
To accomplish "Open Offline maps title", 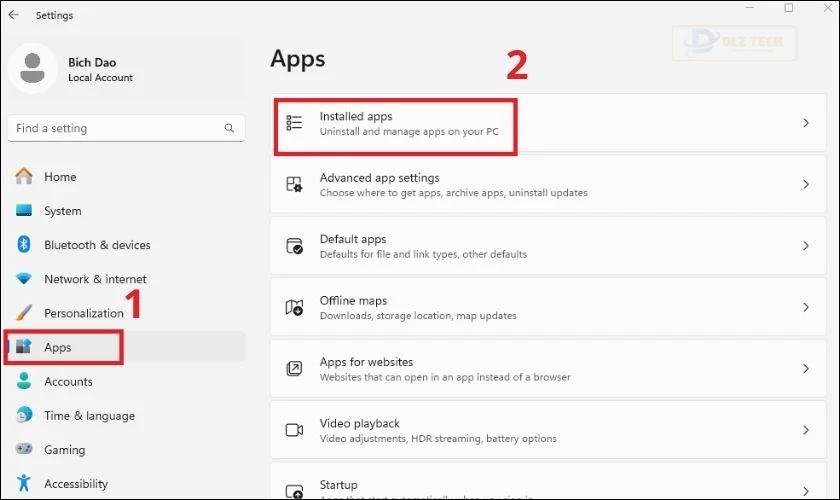I will [x=353, y=300].
